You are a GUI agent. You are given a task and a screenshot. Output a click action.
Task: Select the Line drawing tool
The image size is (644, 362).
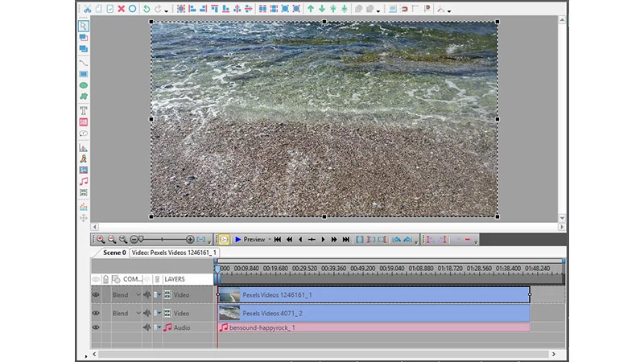point(84,63)
